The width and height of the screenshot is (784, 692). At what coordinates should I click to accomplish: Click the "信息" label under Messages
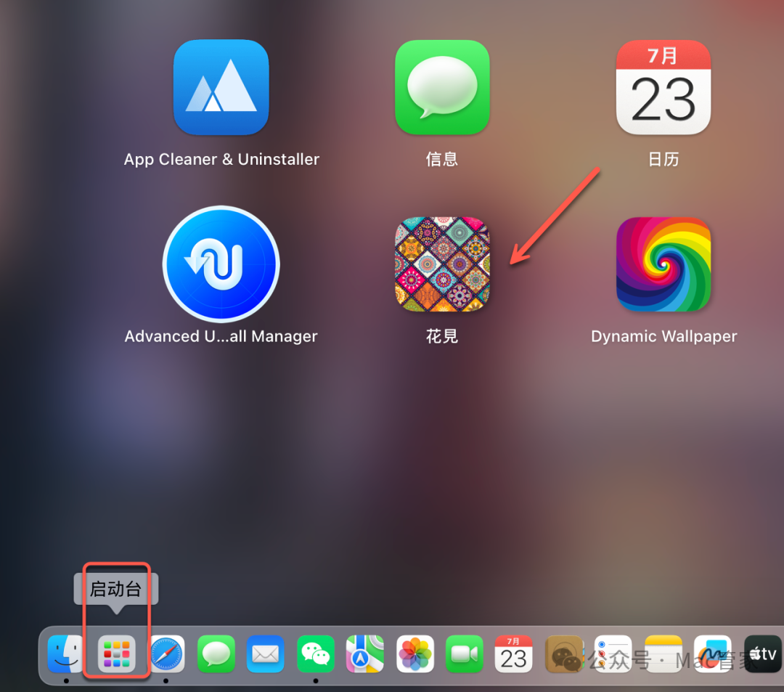[x=442, y=160]
